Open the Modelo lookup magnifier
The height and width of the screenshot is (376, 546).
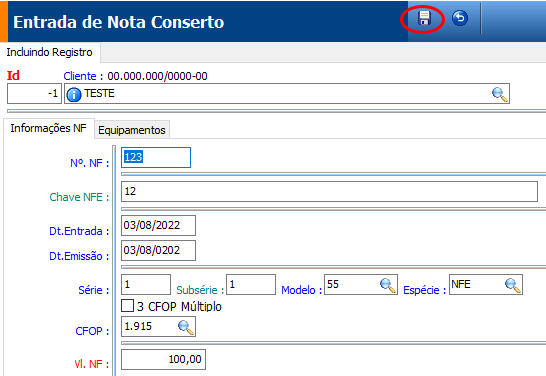pos(388,285)
